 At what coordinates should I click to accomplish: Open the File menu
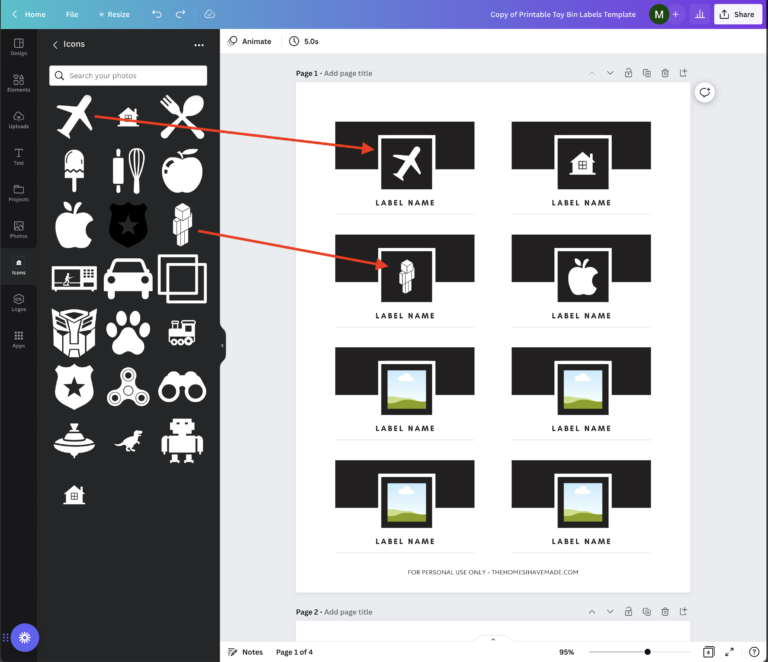pyautogui.click(x=72, y=15)
